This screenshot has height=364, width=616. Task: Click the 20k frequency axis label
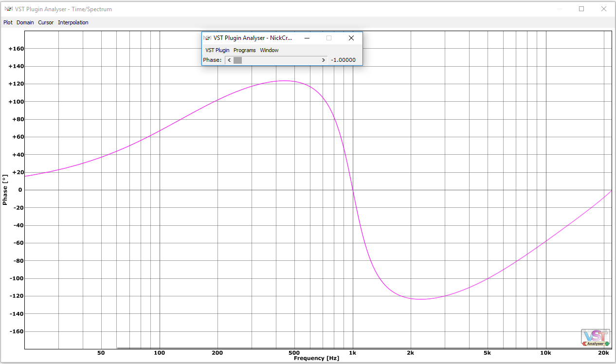[x=604, y=353]
